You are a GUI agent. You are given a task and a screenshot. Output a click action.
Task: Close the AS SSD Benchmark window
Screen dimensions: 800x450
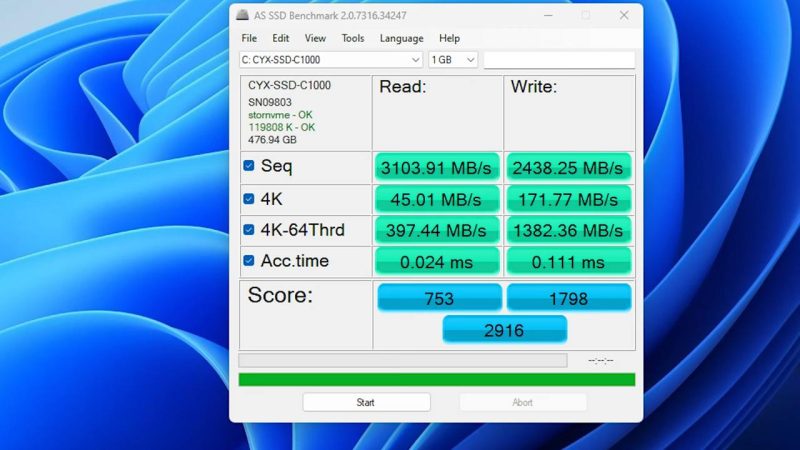point(624,15)
